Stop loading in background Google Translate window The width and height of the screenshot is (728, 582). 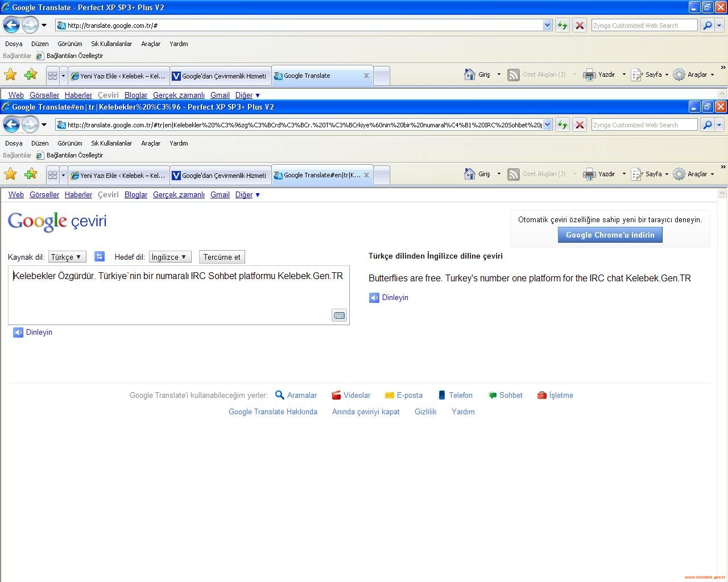(580, 26)
